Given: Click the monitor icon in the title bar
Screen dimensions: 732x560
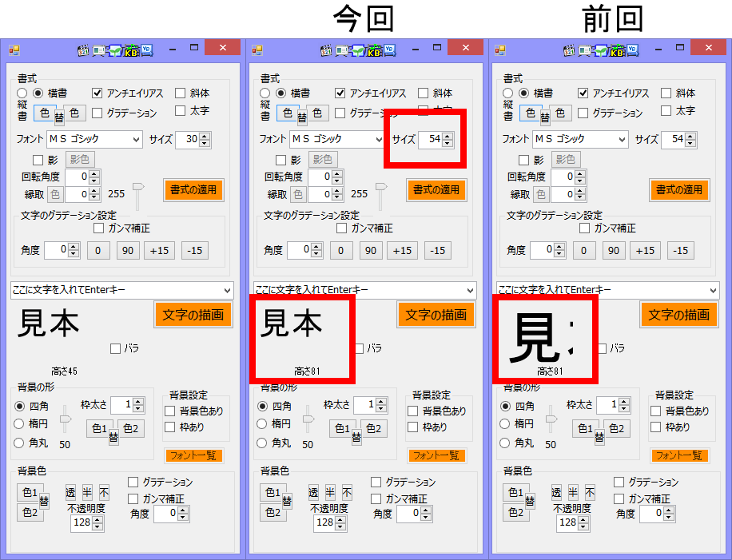Looking at the screenshot, I should (x=98, y=49).
